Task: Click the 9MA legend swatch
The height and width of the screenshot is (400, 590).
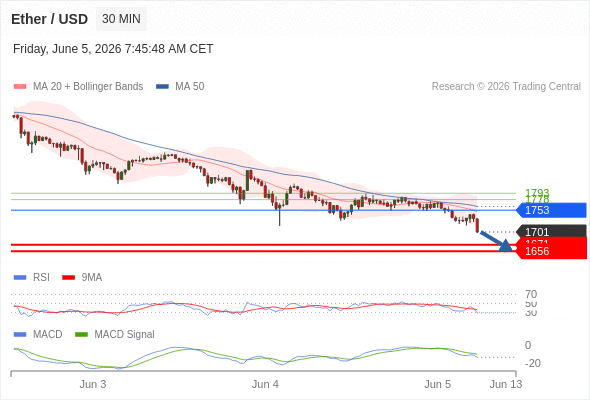Action: [68, 278]
